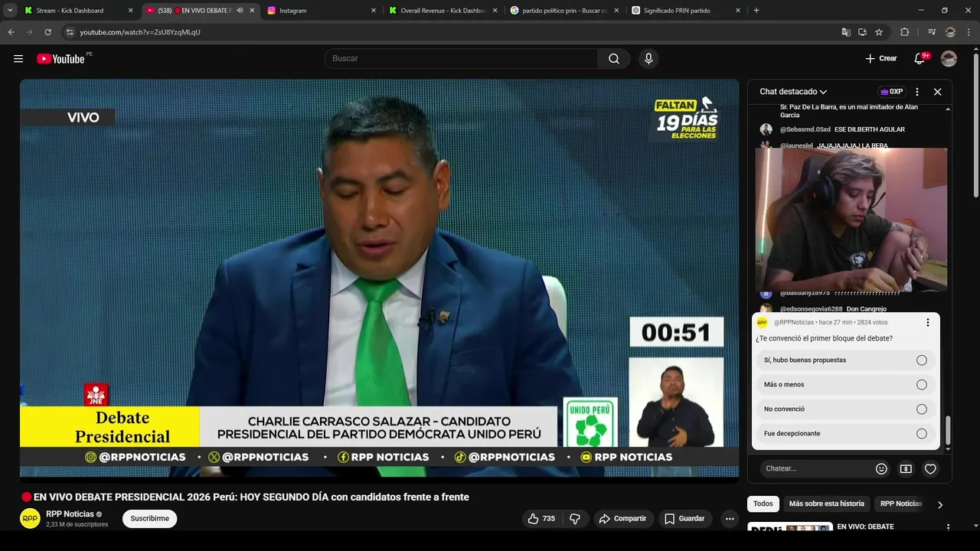Open chat options three-dot menu
The image size is (980, 551).
point(917,92)
